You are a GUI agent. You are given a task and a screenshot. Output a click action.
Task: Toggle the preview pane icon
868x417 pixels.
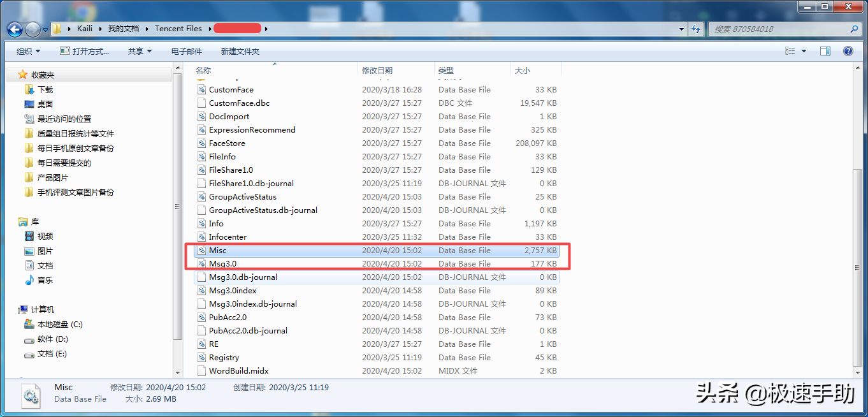point(825,51)
